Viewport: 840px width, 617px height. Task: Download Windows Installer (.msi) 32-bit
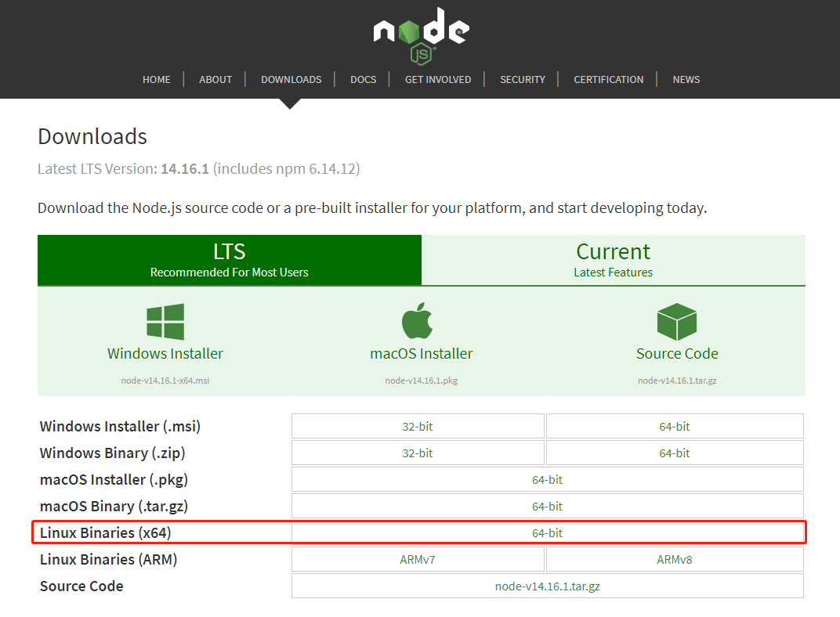pyautogui.click(x=418, y=427)
